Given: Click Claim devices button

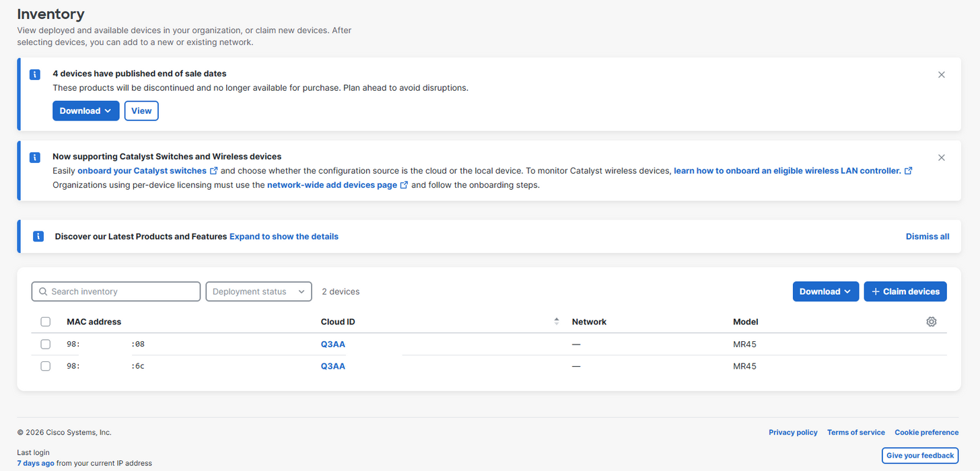Looking at the screenshot, I should (x=905, y=291).
